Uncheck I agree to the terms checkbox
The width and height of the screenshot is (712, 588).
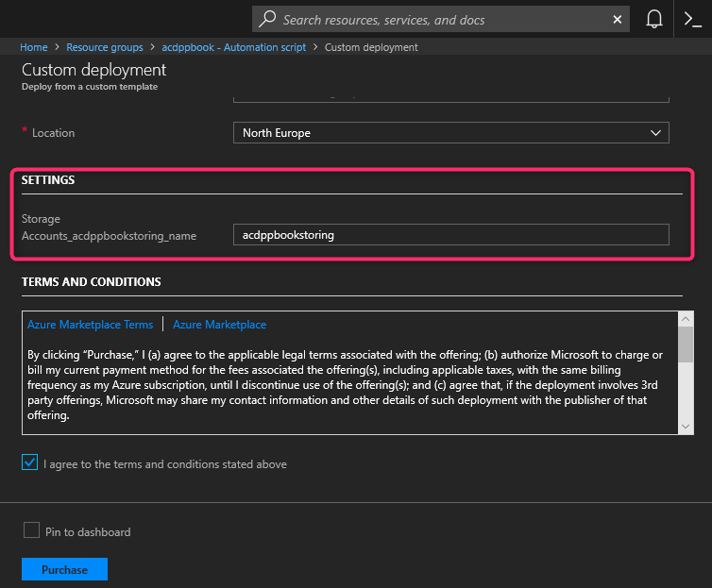[31, 463]
